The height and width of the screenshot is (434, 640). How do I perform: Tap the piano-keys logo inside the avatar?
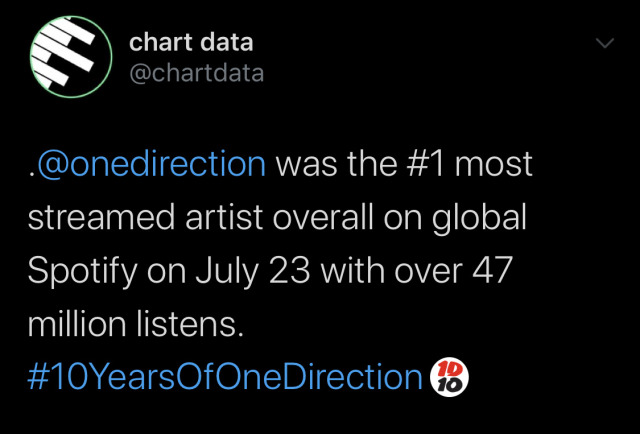coord(64,51)
